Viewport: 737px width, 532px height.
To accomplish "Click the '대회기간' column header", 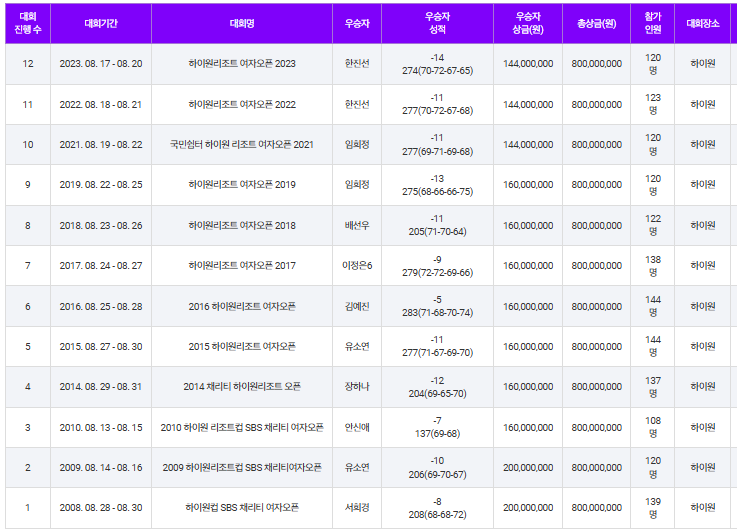I will point(101,23).
